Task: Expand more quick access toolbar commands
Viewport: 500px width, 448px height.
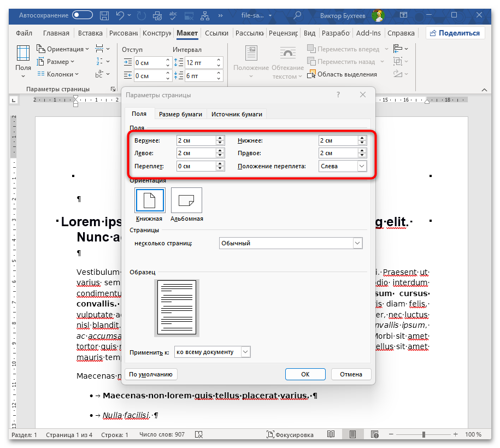Action: click(220, 15)
